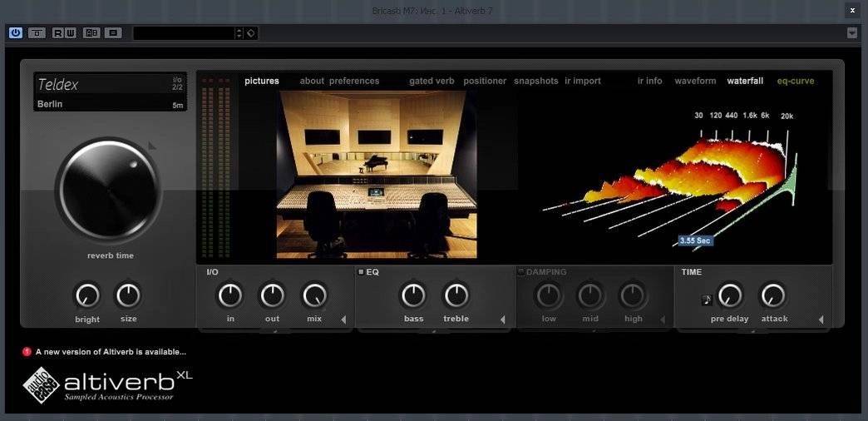The width and height of the screenshot is (868, 421).
Task: Click the 3.55 Sec time label
Action: [695, 240]
